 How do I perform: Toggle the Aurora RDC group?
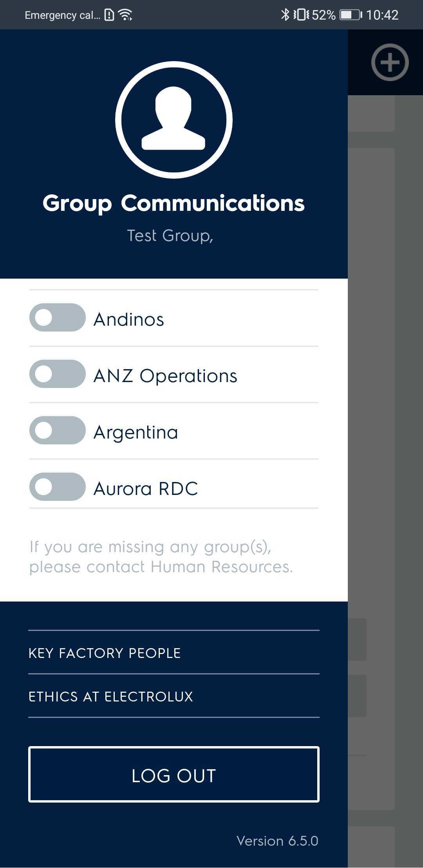tap(57, 487)
